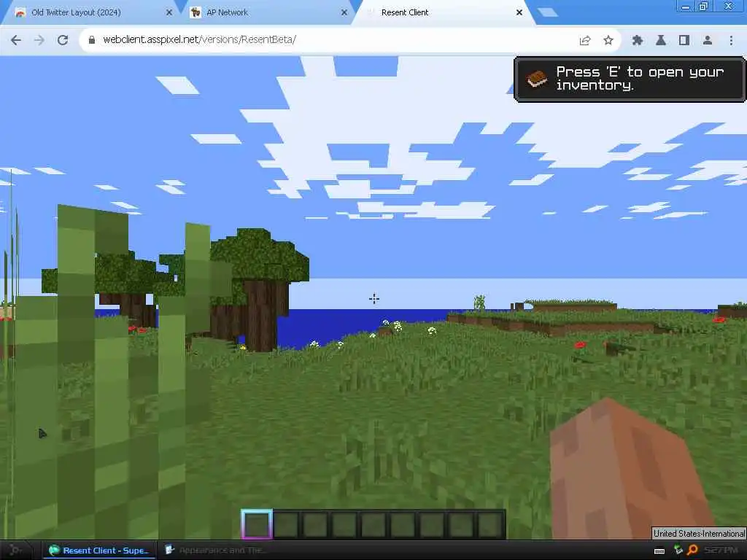Viewport: 747px width, 560px height.
Task: Open the Extensions puzzle menu
Action: [x=638, y=41]
